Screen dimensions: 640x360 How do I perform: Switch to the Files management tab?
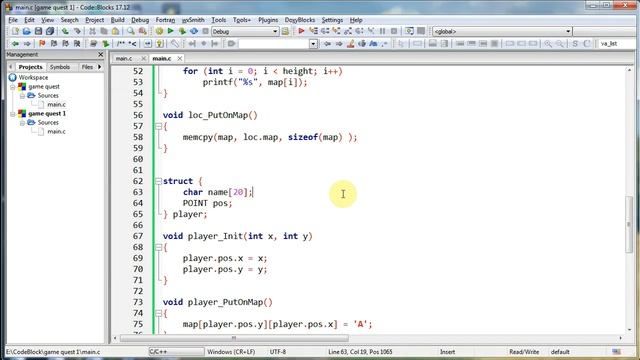click(87, 67)
